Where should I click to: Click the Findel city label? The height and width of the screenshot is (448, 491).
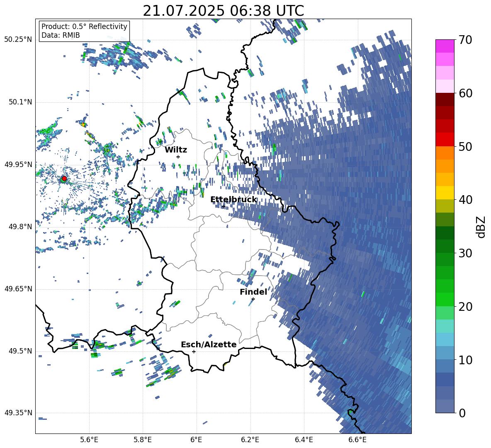(253, 292)
